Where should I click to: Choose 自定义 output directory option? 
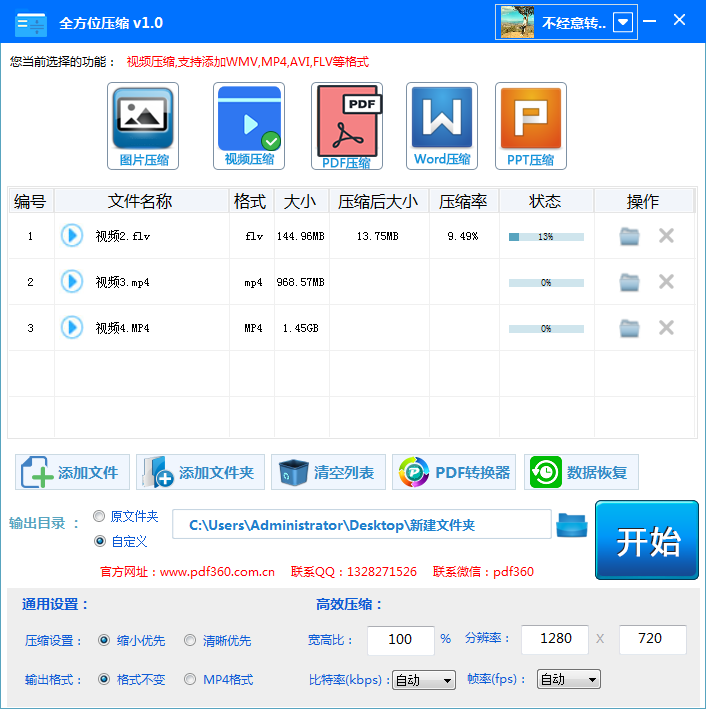tap(100, 541)
